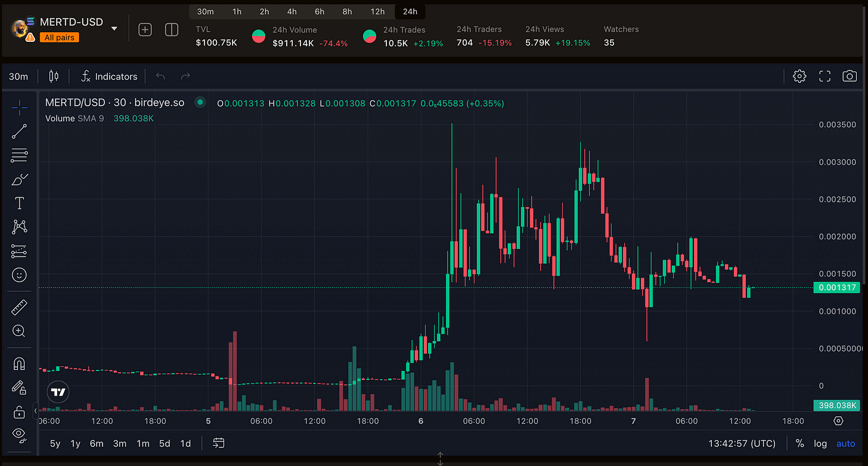868x466 pixels.
Task: Open the go-to-date calendar icon
Action: 218,443
